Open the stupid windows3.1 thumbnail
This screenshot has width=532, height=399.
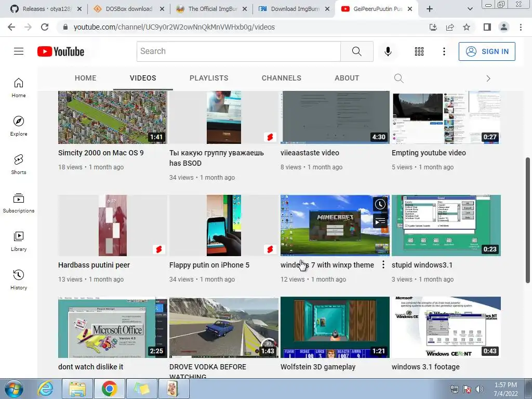click(x=446, y=225)
